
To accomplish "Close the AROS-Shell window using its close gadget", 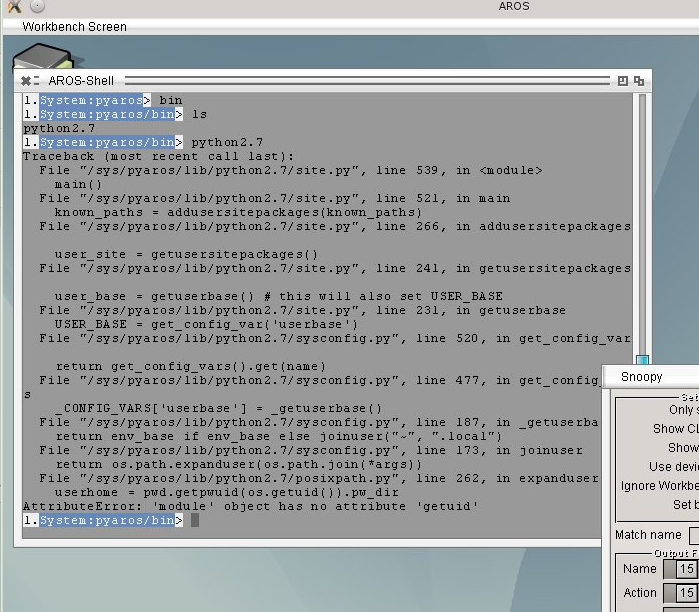I will (26, 80).
